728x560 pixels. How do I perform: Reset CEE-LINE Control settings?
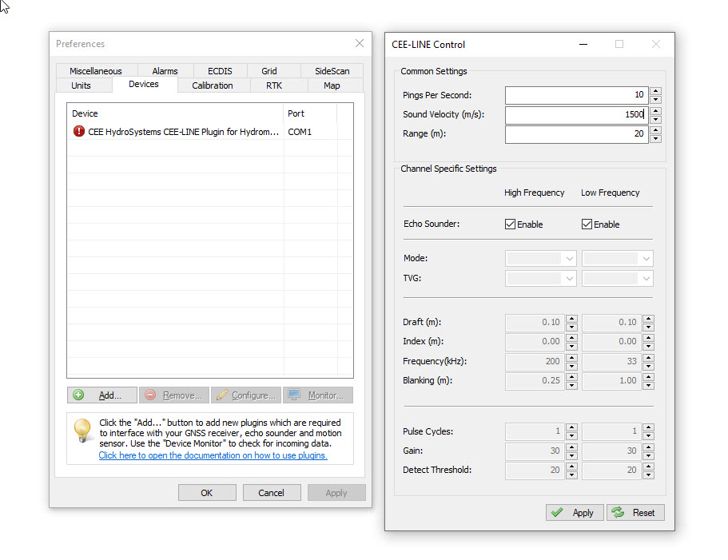point(635,512)
